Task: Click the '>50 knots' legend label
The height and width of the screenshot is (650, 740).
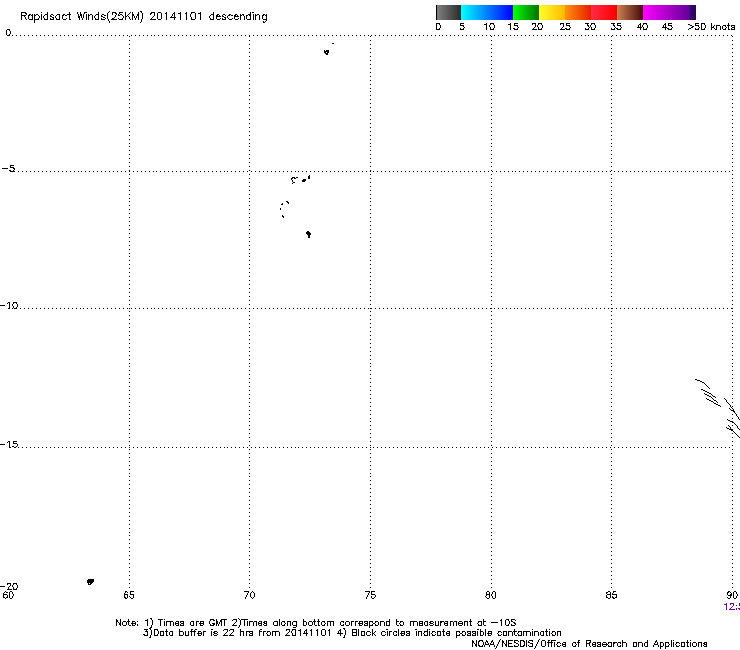Action: click(711, 26)
